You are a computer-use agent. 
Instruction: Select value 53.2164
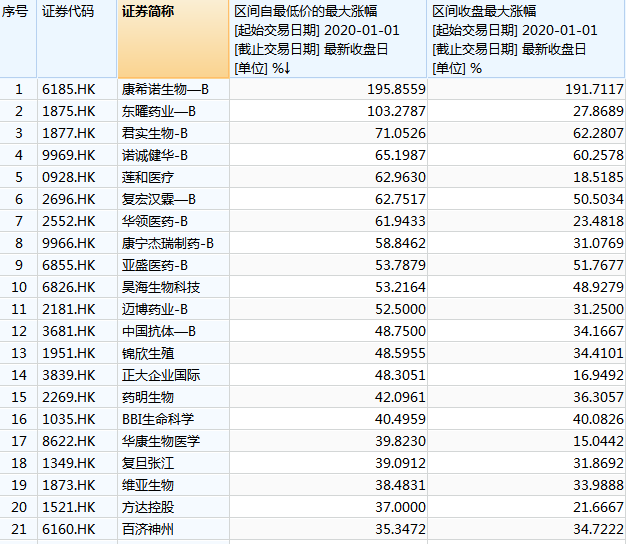[x=401, y=287]
